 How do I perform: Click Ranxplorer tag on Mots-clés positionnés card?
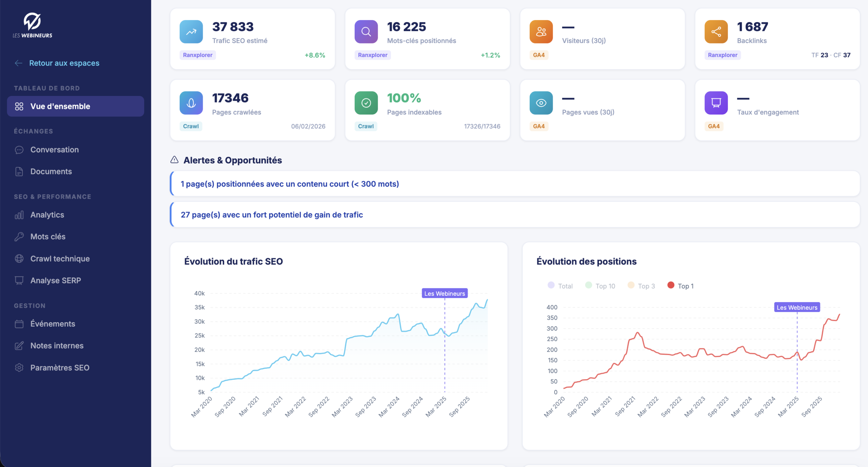(x=373, y=55)
